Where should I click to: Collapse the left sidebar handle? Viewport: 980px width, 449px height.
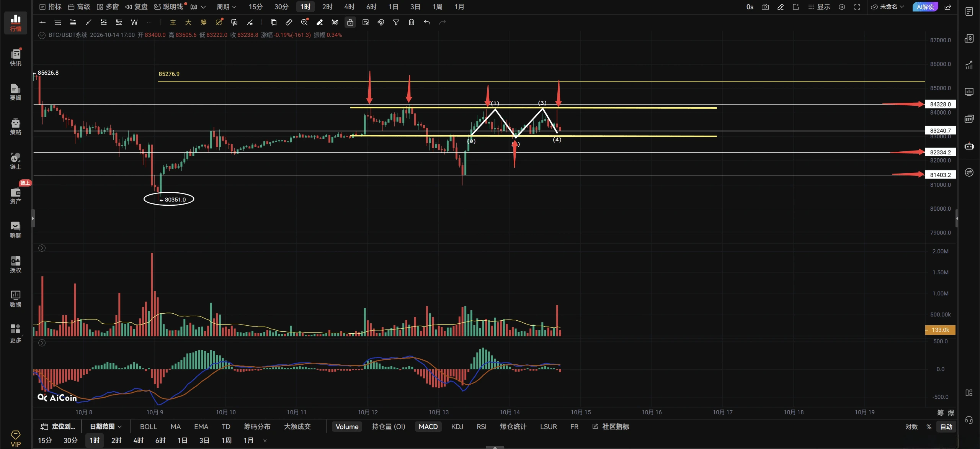click(x=33, y=218)
